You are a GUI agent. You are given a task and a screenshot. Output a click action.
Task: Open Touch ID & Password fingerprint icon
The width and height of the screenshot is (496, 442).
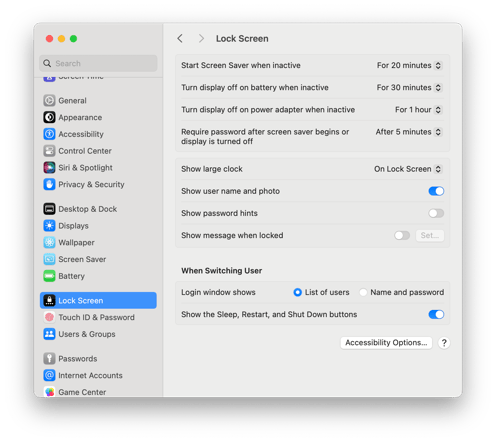[49, 317]
